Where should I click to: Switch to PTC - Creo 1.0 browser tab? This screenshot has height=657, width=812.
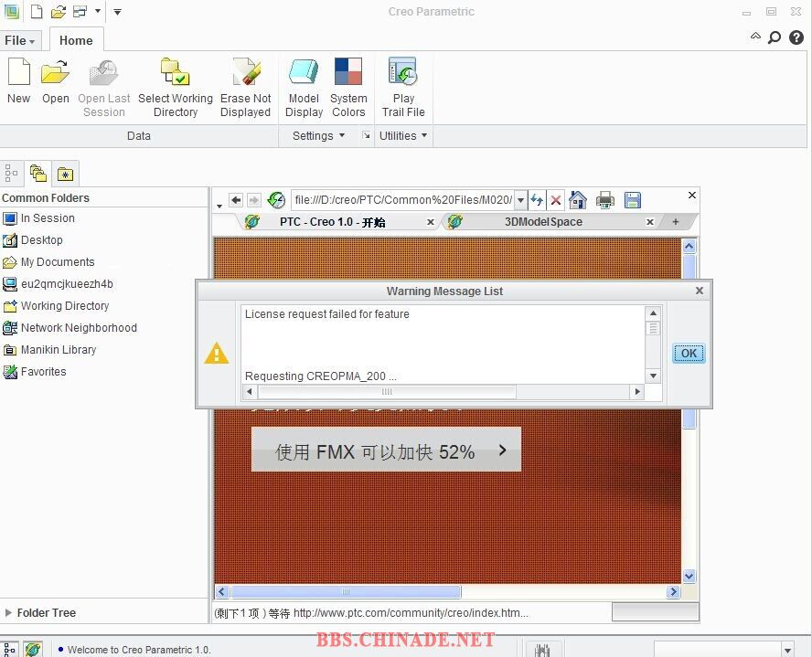pos(331,222)
